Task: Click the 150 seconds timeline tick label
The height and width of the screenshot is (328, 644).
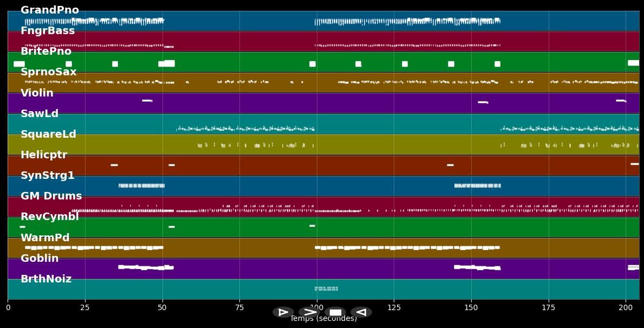Action: click(x=471, y=308)
